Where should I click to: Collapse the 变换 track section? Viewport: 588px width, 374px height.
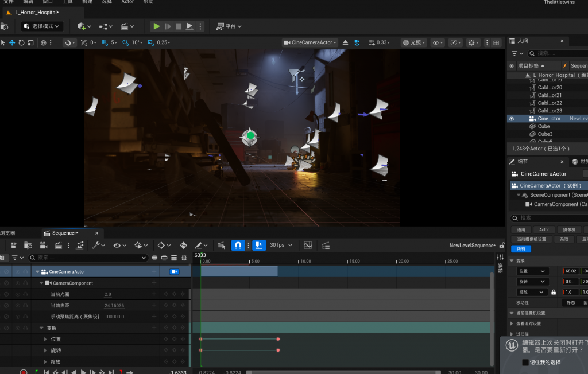[41, 328]
